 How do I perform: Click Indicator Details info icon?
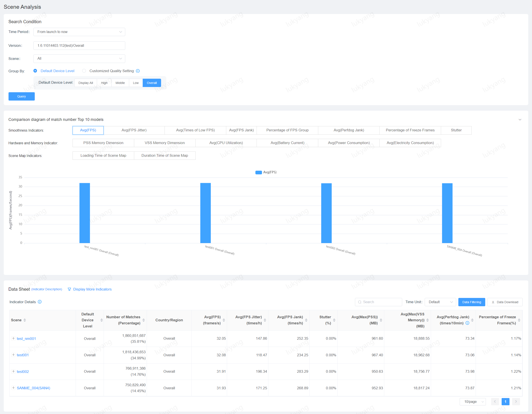tap(40, 302)
